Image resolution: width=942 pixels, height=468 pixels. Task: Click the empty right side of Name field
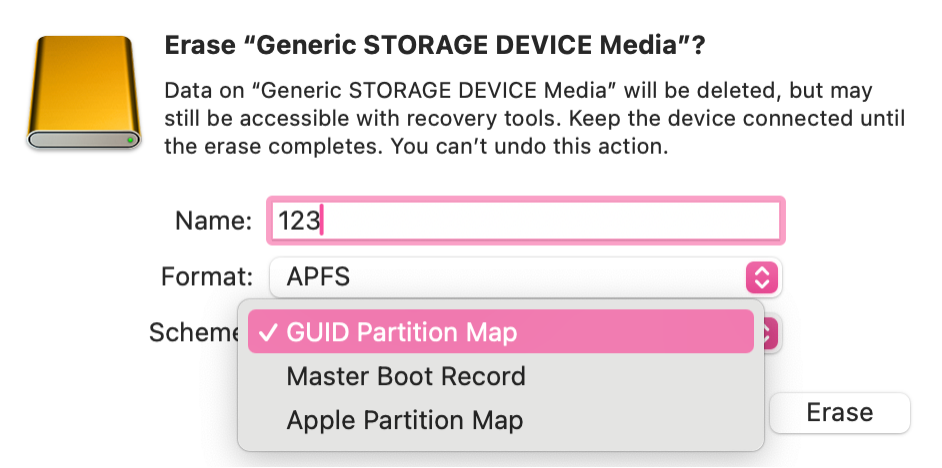point(650,221)
